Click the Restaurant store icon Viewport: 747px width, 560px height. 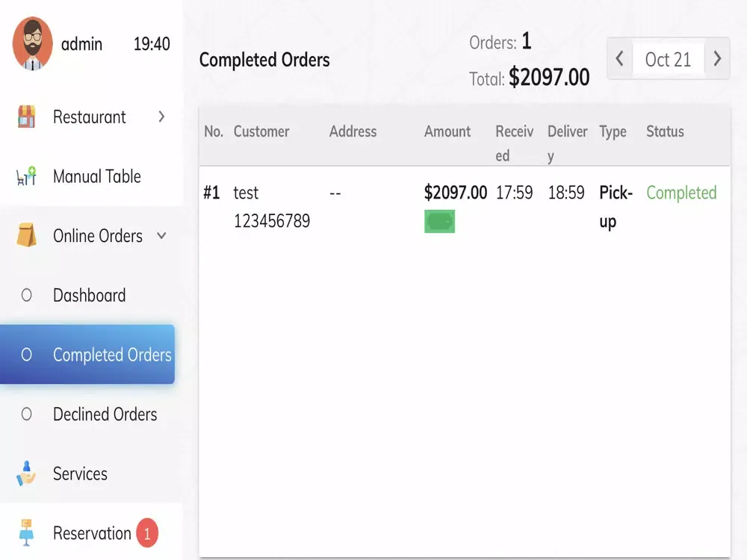[x=26, y=116]
